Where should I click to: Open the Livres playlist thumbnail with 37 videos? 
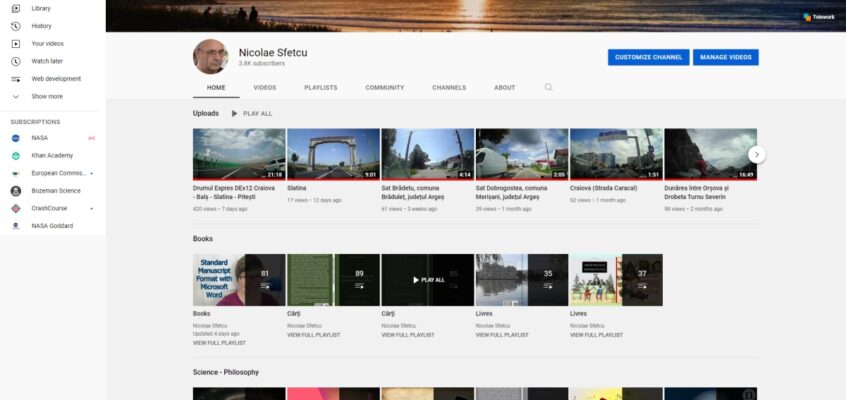pos(616,280)
